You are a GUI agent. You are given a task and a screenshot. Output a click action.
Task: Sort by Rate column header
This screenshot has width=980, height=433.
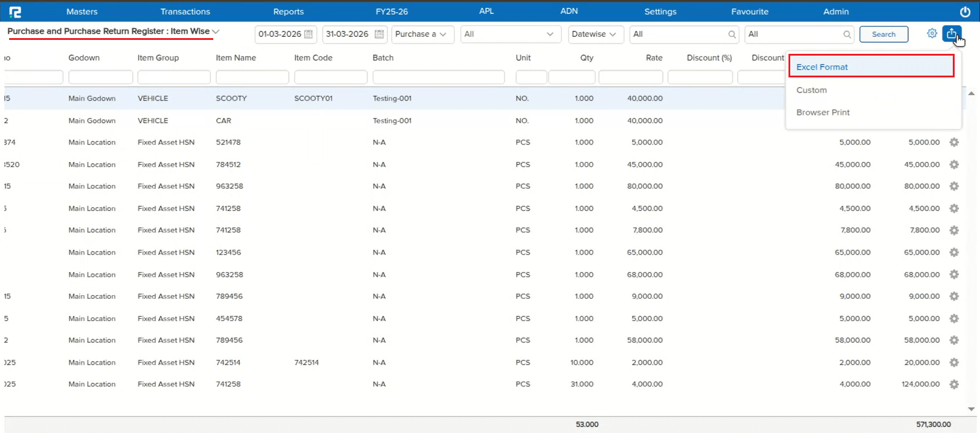[654, 58]
